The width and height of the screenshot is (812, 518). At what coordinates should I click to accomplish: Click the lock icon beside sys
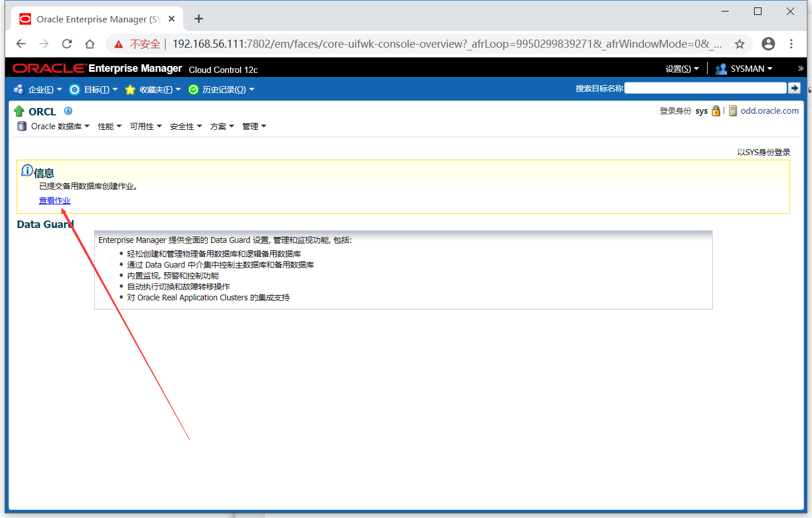[x=716, y=111]
